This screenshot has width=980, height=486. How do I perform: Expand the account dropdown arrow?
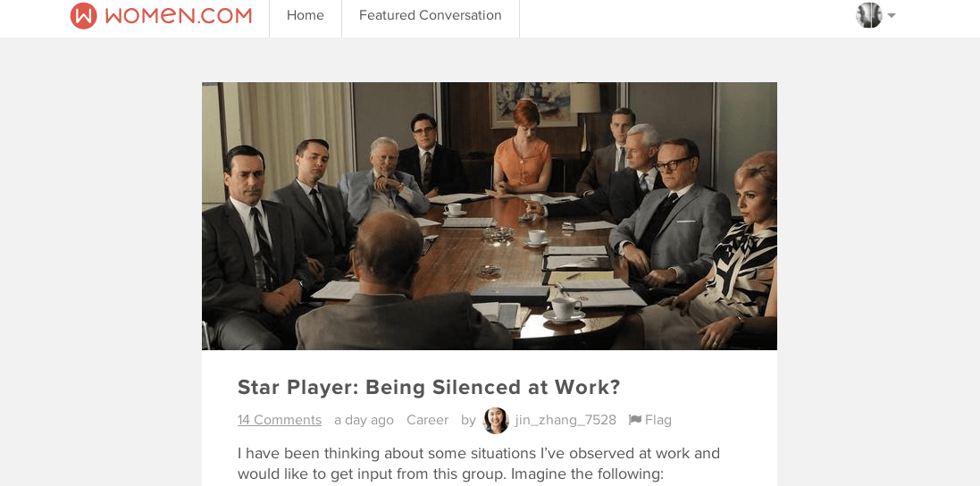892,15
